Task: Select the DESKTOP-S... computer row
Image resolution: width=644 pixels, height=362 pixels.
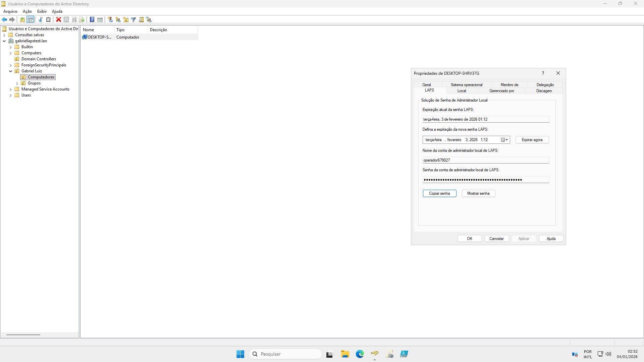Action: click(99, 37)
